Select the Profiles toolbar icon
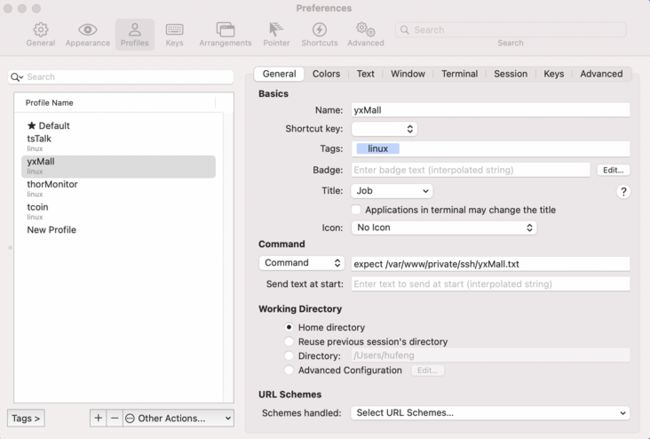 [x=135, y=35]
